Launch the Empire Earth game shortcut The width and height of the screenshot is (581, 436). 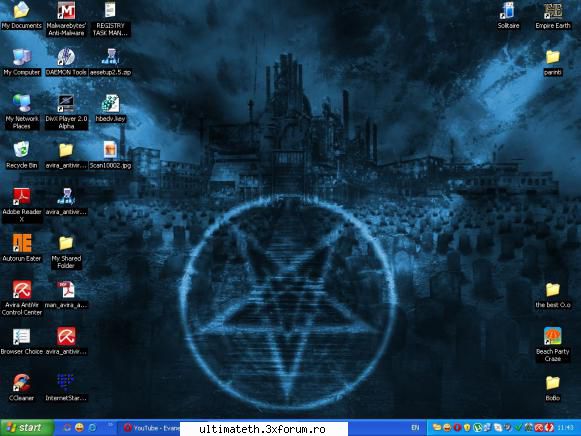552,15
